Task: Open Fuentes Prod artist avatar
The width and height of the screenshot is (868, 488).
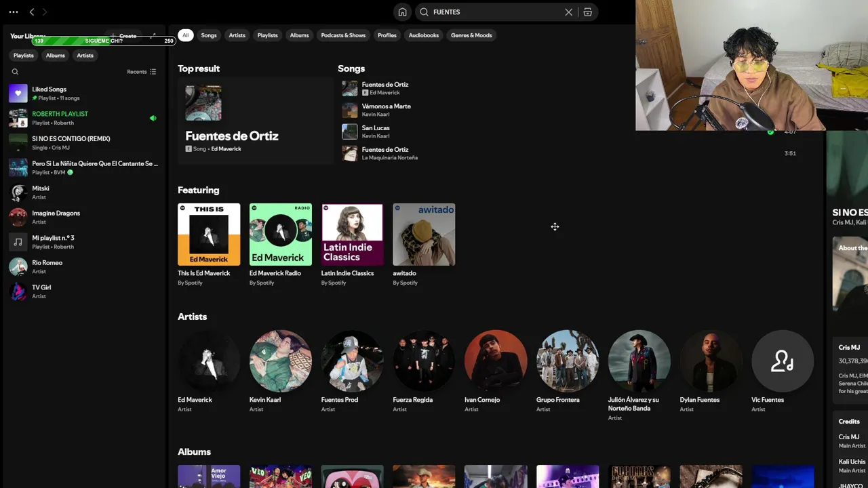Action: click(352, 361)
